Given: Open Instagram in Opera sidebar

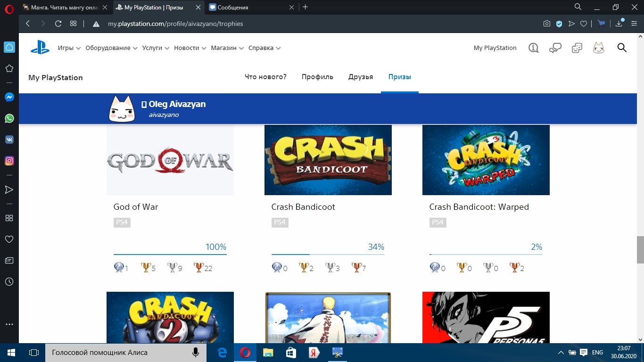Looking at the screenshot, I should point(9,161).
